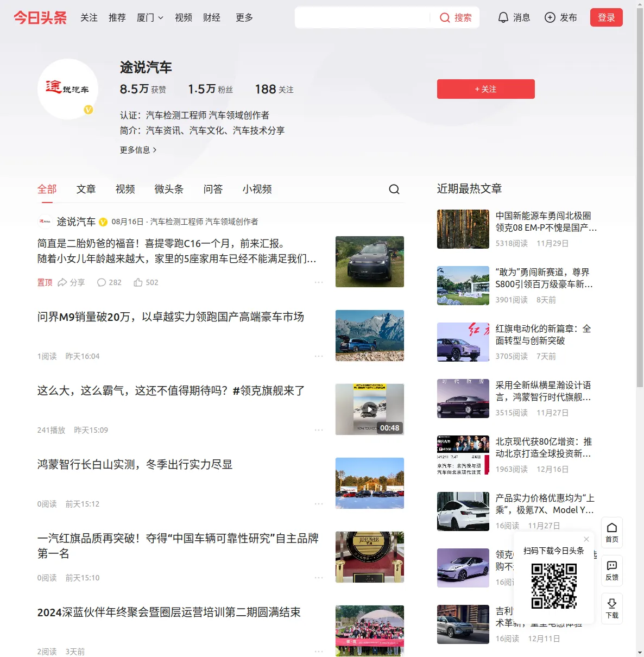The width and height of the screenshot is (644, 657).
Task: Play the 领克旗舰 video thumbnail
Action: tap(370, 409)
